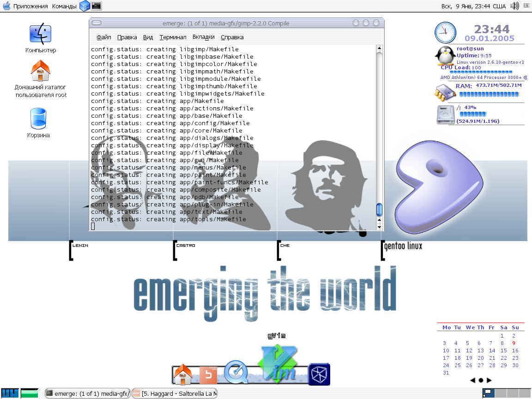Click the root partition usage bar
This screenshot has width=532, height=399.
[x=473, y=115]
